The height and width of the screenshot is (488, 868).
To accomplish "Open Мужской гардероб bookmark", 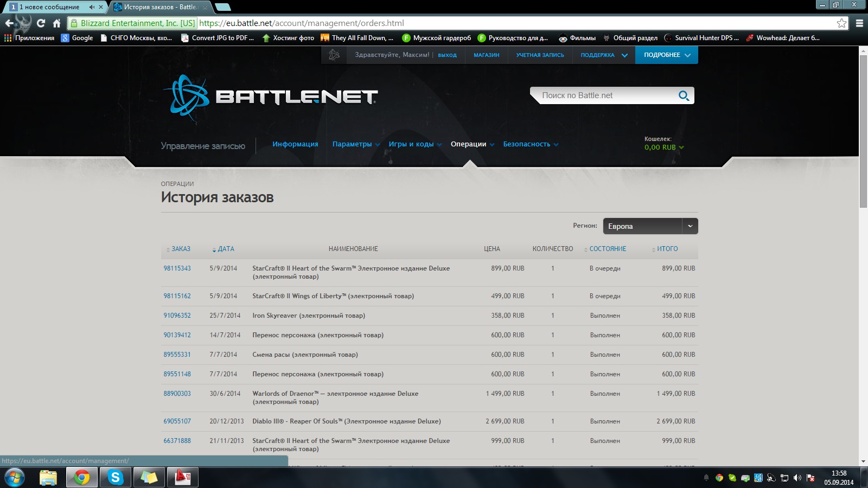I will tap(437, 38).
